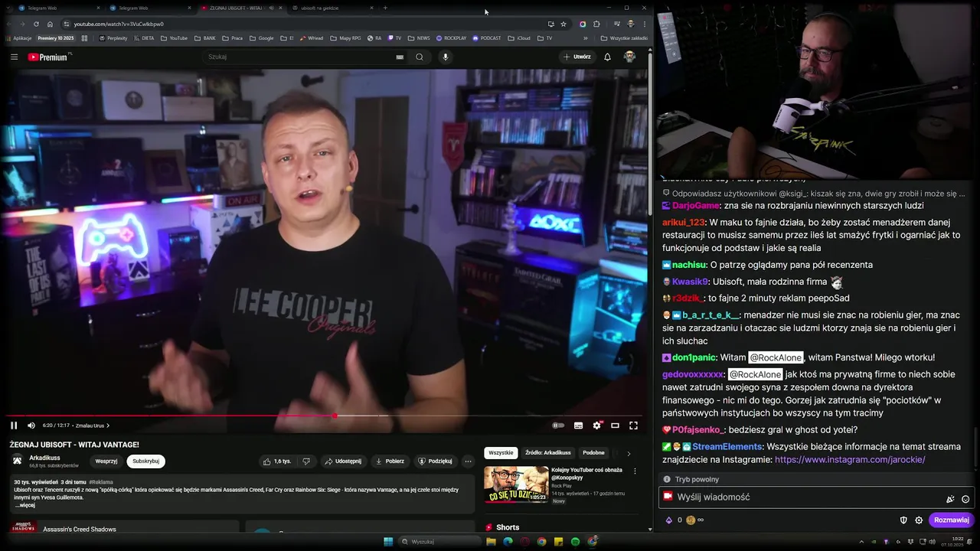Viewport: 980px width, 551px height.
Task: Open the chat moderation shield icon
Action: pyautogui.click(x=903, y=520)
